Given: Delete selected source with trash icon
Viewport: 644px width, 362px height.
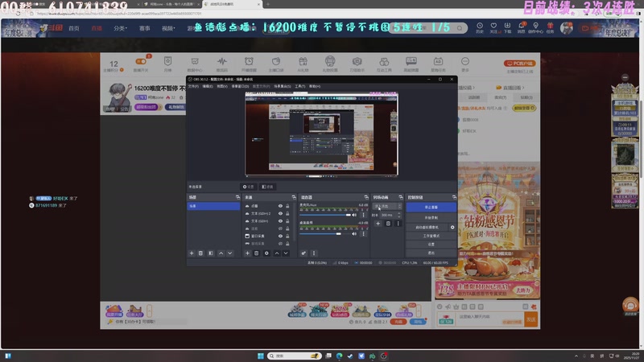Looking at the screenshot, I should [256, 253].
